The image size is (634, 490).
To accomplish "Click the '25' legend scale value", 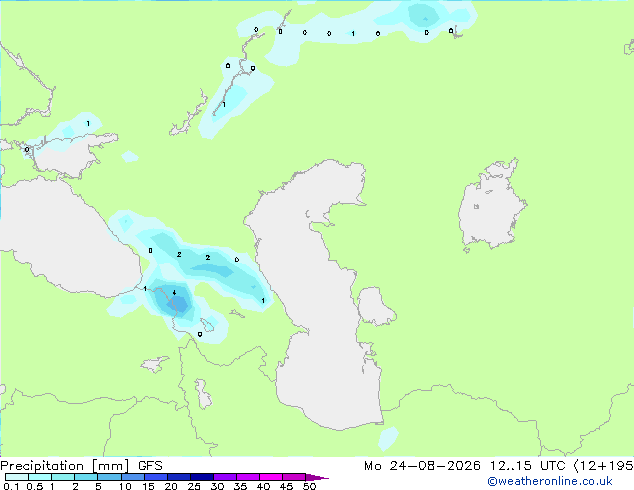I will [x=194, y=486].
